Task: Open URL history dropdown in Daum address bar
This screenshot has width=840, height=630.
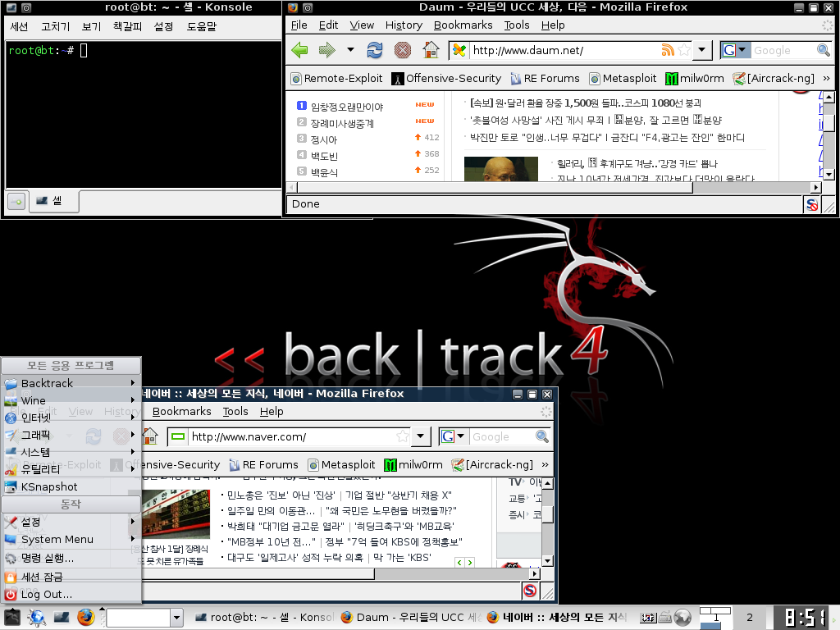Action: point(702,50)
